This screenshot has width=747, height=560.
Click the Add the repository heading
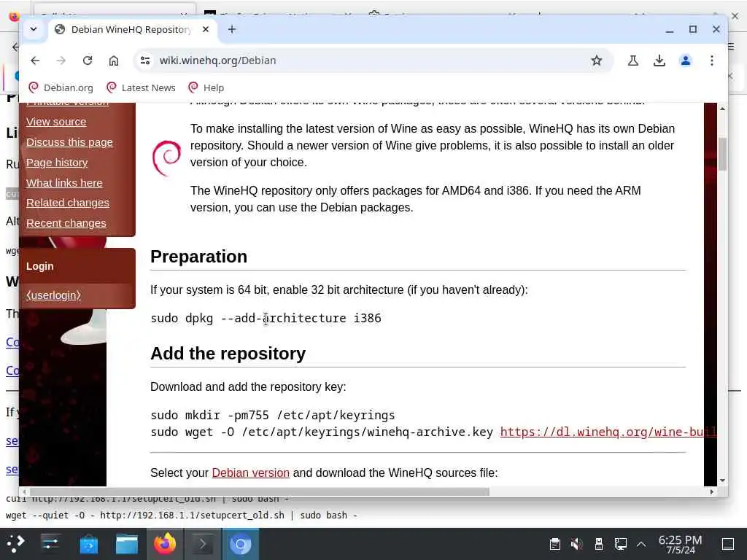(x=228, y=354)
